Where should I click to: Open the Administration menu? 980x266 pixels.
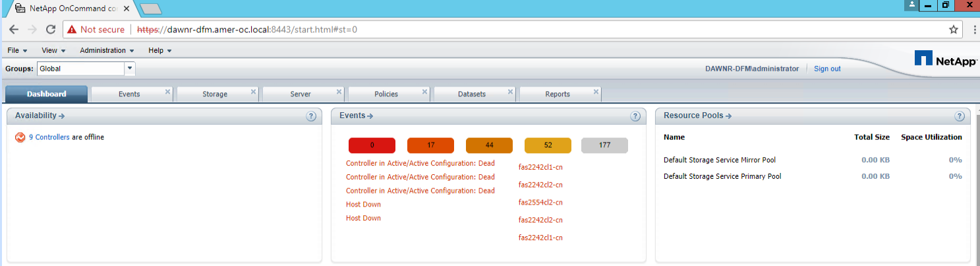(x=107, y=50)
